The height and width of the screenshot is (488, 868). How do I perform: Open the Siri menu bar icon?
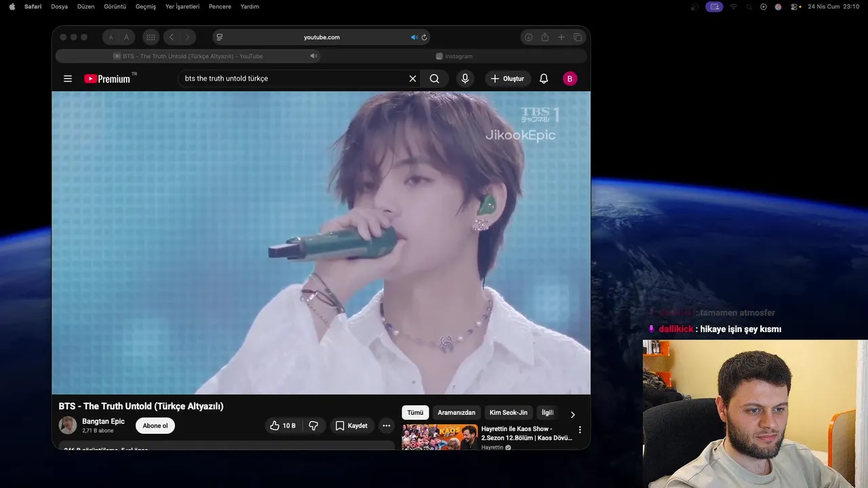click(778, 7)
